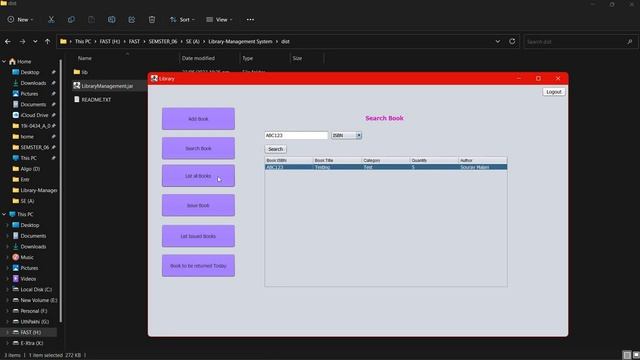This screenshot has width=640, height=360.
Task: Open the New dropdown in Explorer
Action: coord(20,19)
